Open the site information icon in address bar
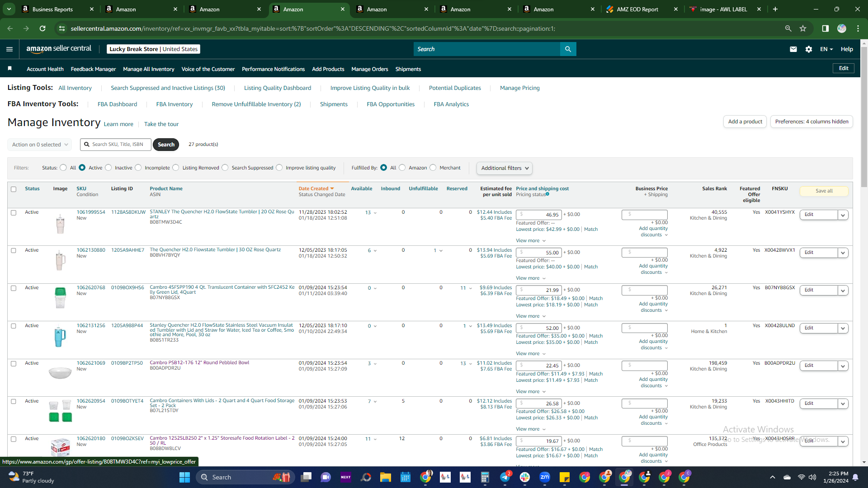The width and height of the screenshot is (868, 488). point(61,28)
